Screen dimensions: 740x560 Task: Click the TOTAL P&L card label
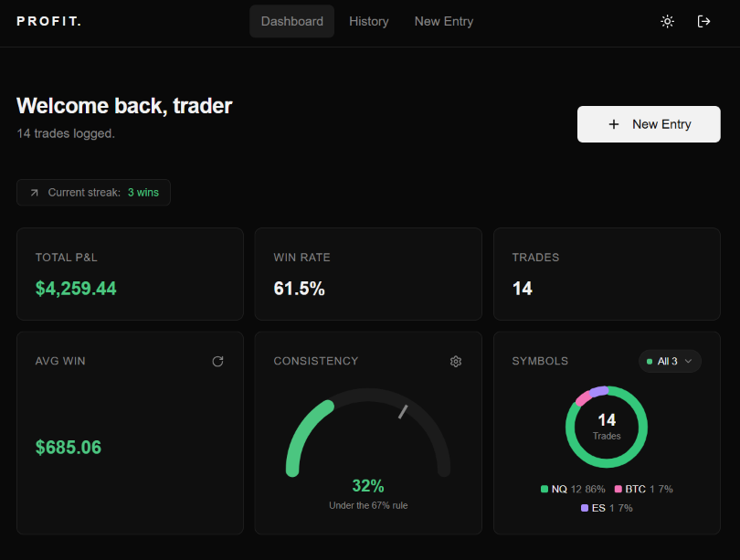(x=67, y=258)
